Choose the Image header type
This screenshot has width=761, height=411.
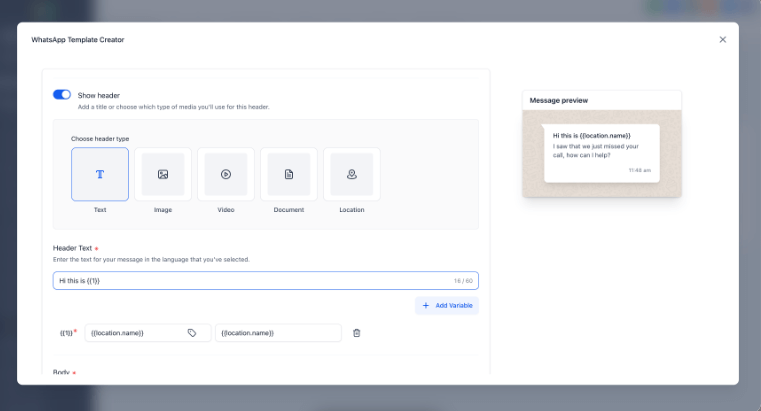[163, 174]
